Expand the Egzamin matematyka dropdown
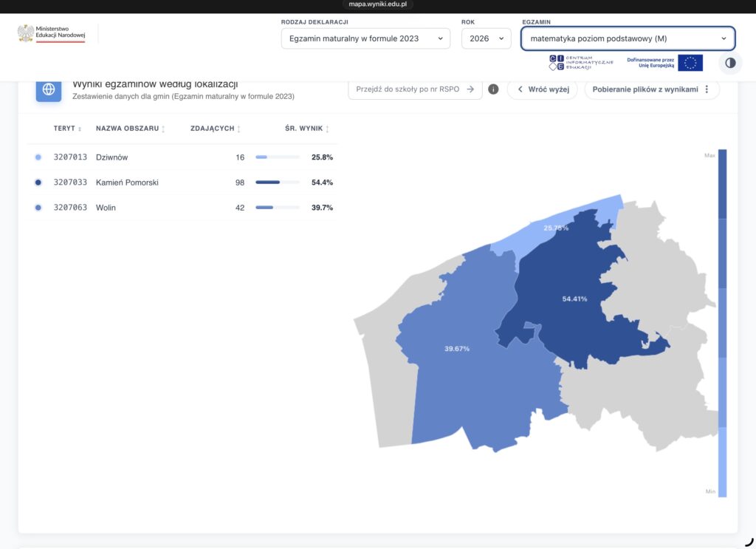This screenshot has height=549, width=756. pos(628,38)
